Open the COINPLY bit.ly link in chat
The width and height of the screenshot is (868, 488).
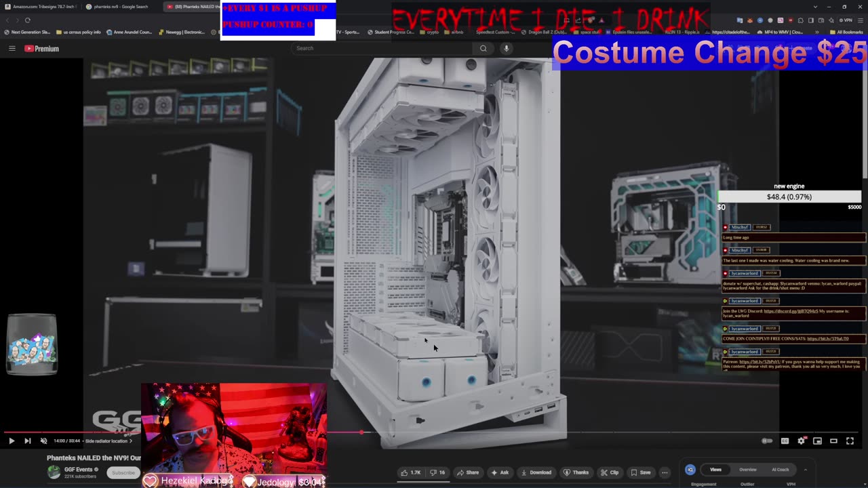(827, 338)
